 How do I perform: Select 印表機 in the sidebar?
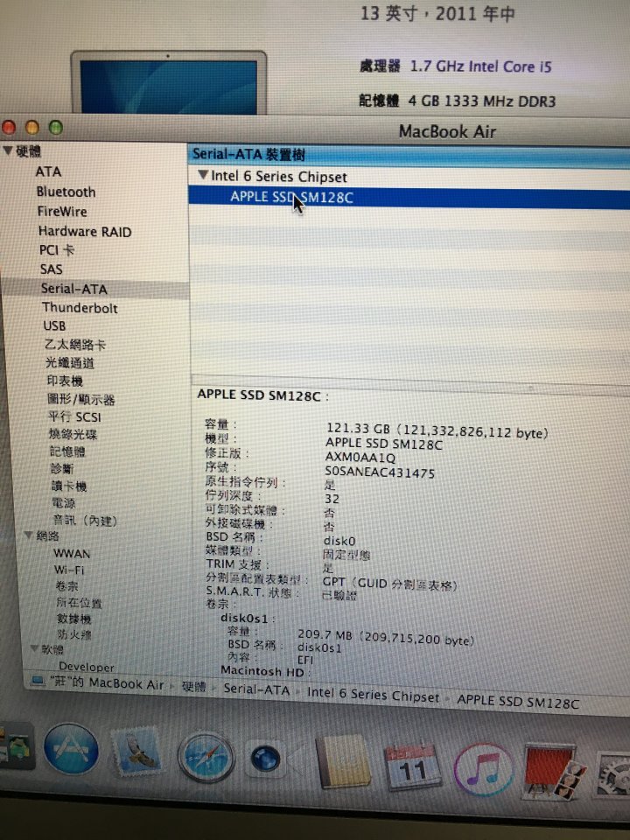click(65, 381)
